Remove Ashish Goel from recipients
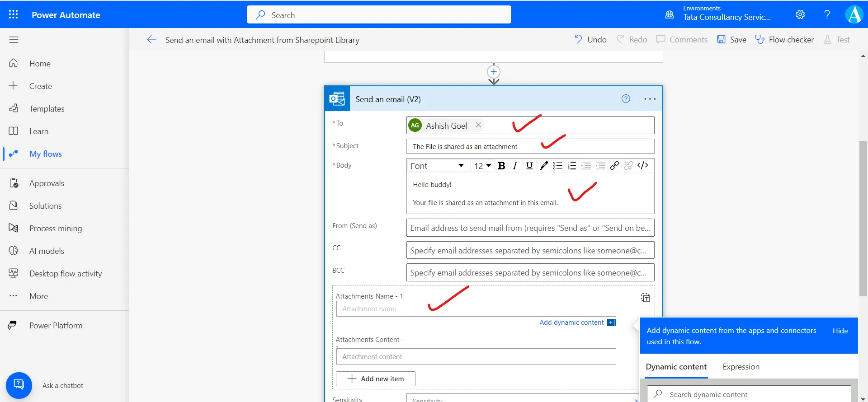868x402 pixels. pyautogui.click(x=478, y=125)
